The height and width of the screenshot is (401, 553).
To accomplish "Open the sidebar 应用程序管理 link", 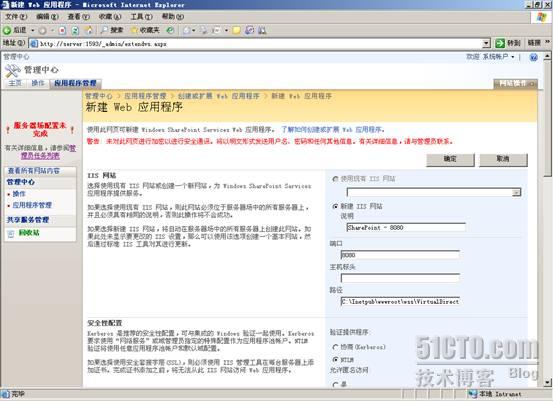I will (32, 205).
